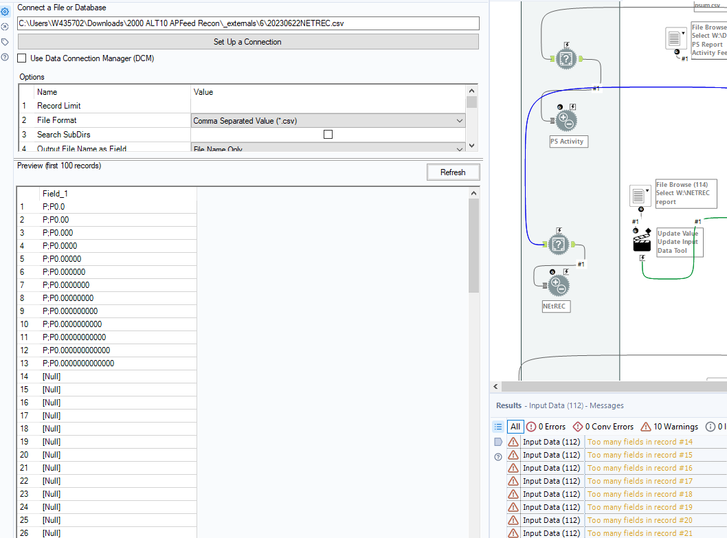Toggle the Search SubDirs checkbox
Image resolution: width=727 pixels, height=538 pixels.
click(328, 134)
